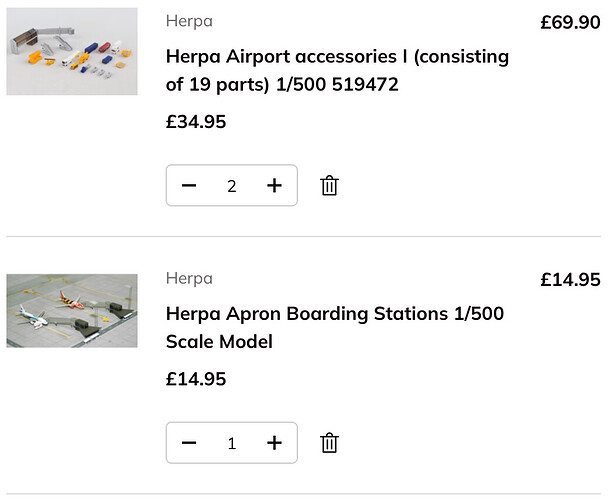Open the Apron Boarding Stations thumbnail image
Image resolution: width=610 pixels, height=500 pixels.
[x=72, y=311]
